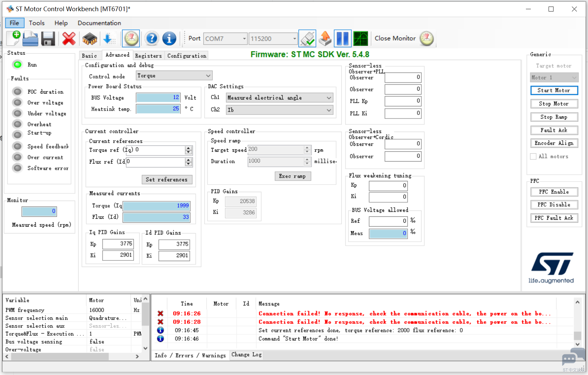
Task: Click the PFC Fault Ack button
Action: click(554, 218)
